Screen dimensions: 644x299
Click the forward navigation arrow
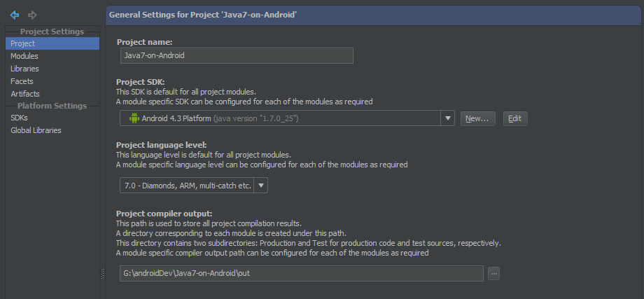(32, 15)
